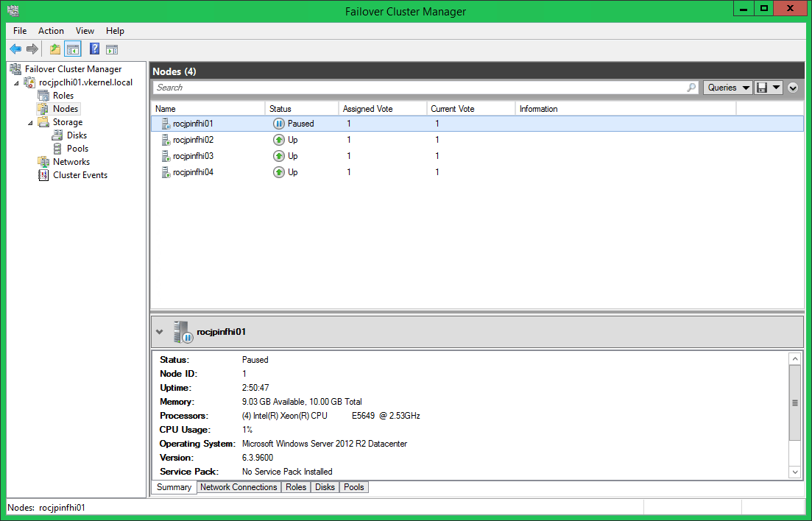Click the server icon of row rocjpinfhi01
Image resolution: width=812 pixels, height=521 pixels.
pyautogui.click(x=166, y=124)
